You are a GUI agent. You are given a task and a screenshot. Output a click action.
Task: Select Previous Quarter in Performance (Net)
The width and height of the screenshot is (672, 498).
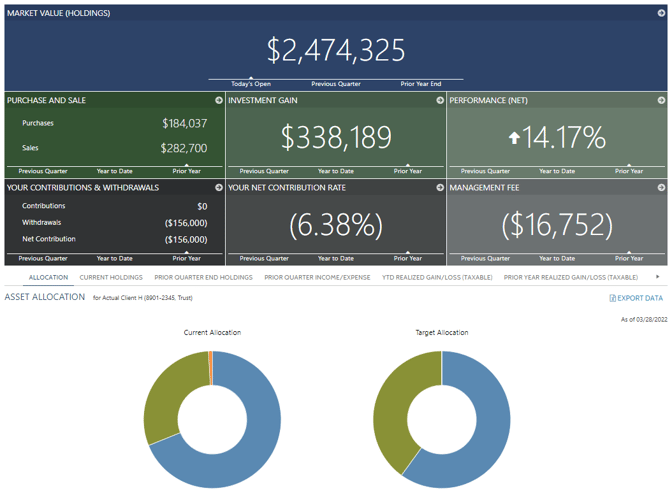(x=485, y=171)
